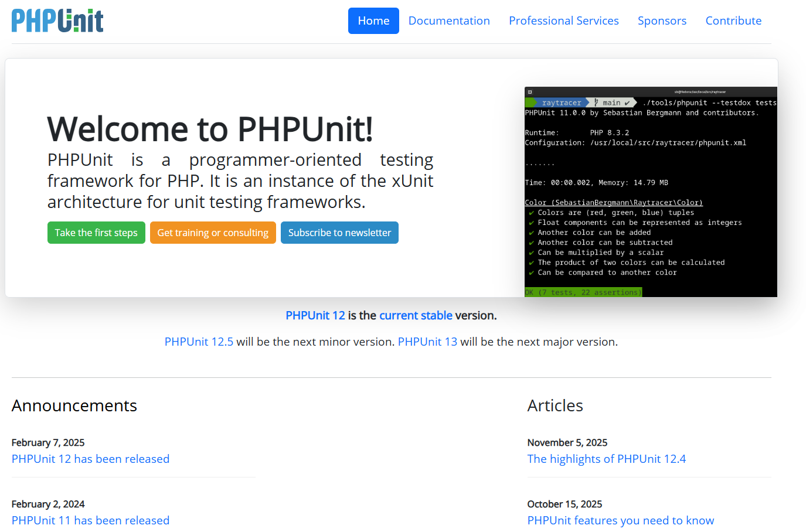Open the Contribute page
The image size is (806, 532).
coord(733,20)
